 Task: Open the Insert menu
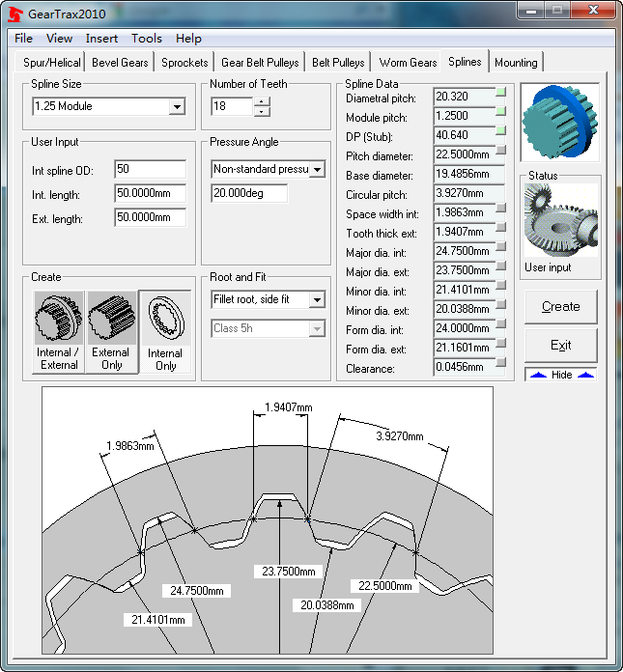pyautogui.click(x=101, y=39)
